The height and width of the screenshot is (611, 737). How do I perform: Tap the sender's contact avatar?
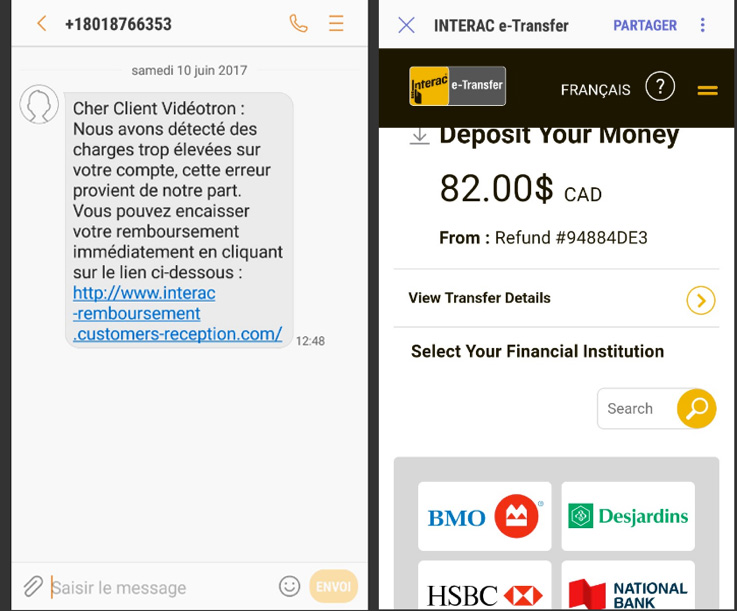pyautogui.click(x=39, y=104)
